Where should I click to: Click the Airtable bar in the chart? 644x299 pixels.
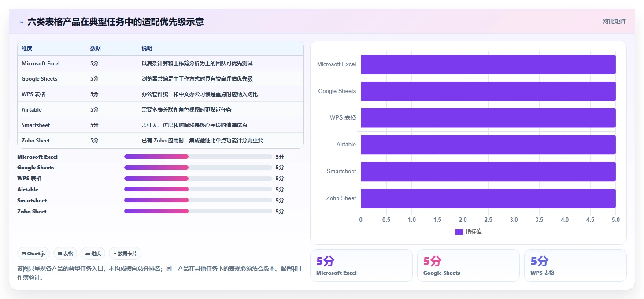point(488,145)
